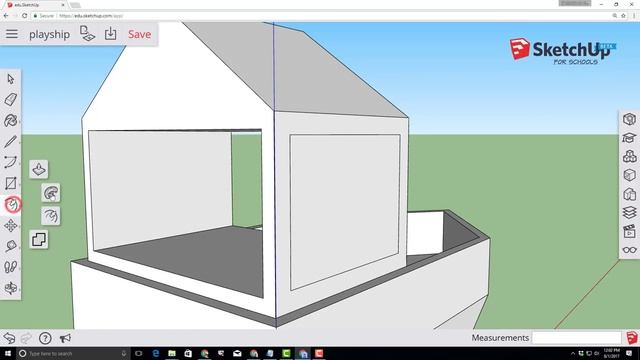Image resolution: width=640 pixels, height=360 pixels.
Task: Click the highlighted tool icon in left toolbar
Action: click(x=13, y=204)
